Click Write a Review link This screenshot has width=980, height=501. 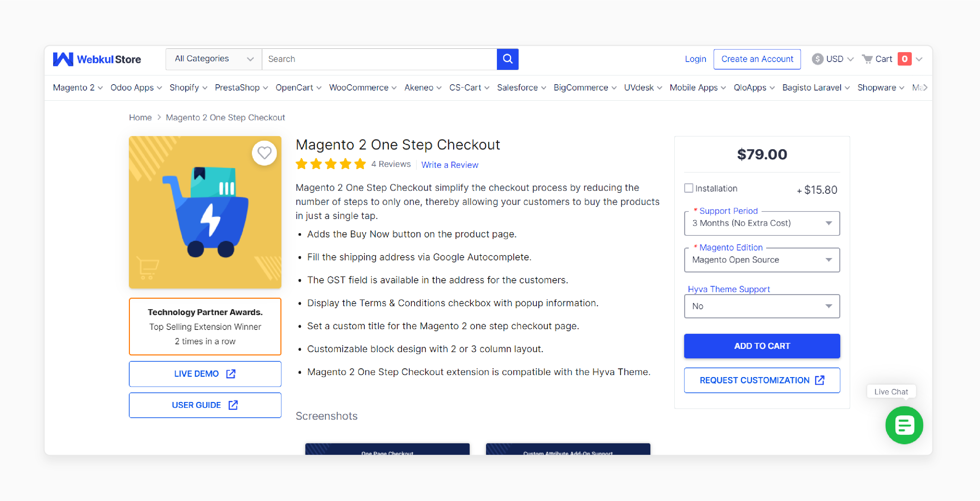coord(449,165)
